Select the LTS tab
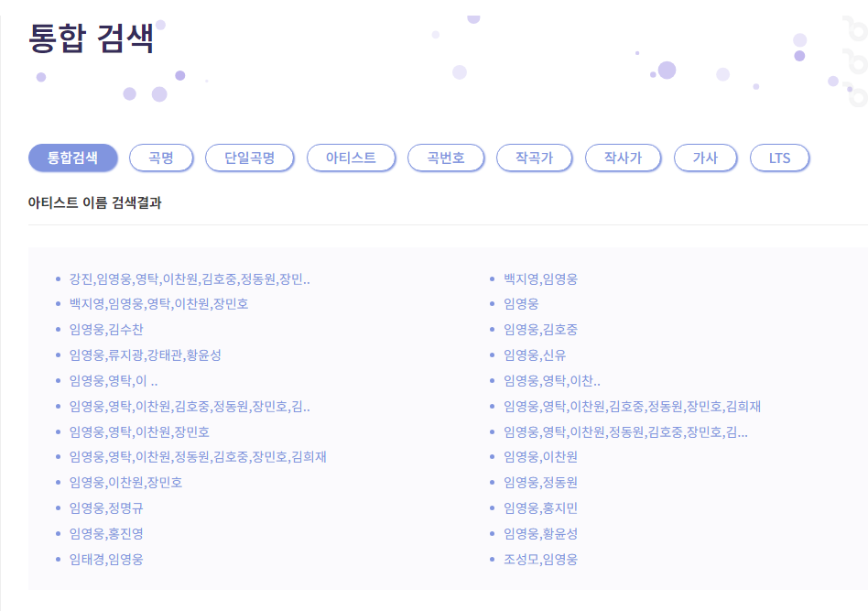This screenshot has width=868, height=611. (x=779, y=158)
